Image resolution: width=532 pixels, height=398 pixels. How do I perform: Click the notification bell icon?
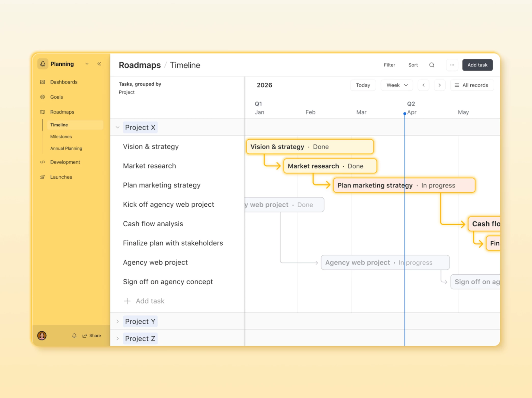(74, 336)
